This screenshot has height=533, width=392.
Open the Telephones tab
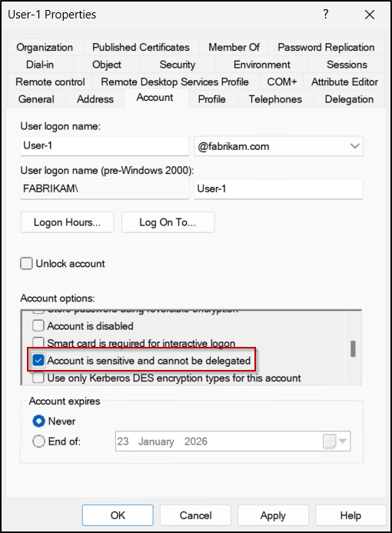(275, 99)
